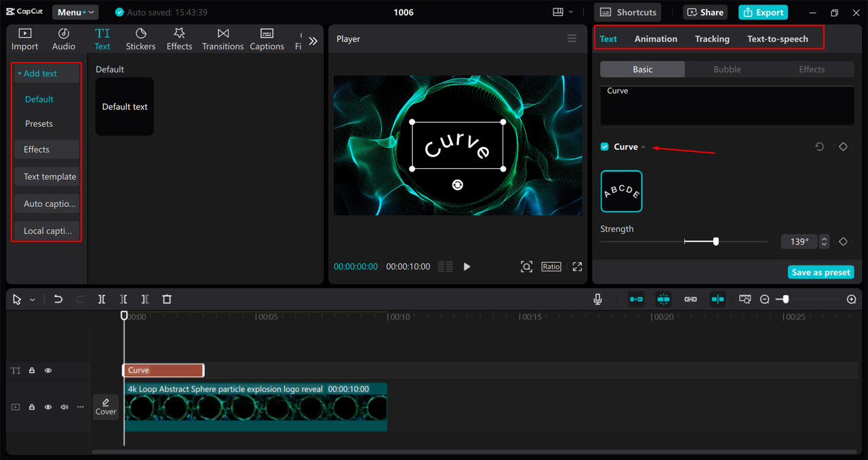The height and width of the screenshot is (460, 868).
Task: Open selection tool dropdown in timeline
Action: pyautogui.click(x=32, y=300)
